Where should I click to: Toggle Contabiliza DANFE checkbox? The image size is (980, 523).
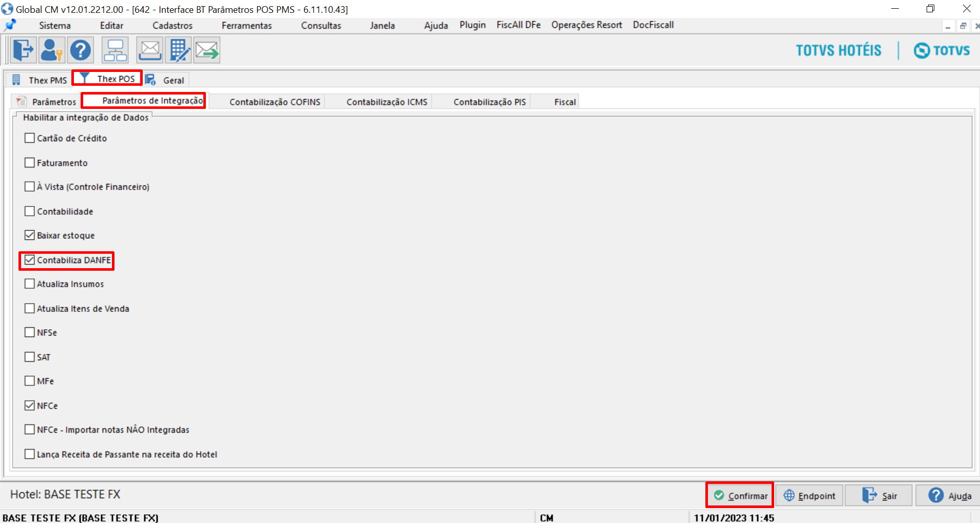(x=30, y=260)
